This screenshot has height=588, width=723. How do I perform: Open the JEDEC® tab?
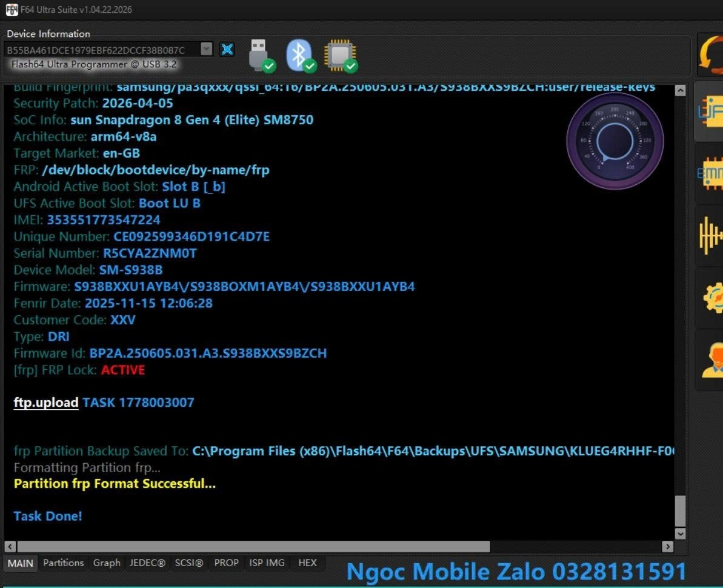point(147,563)
